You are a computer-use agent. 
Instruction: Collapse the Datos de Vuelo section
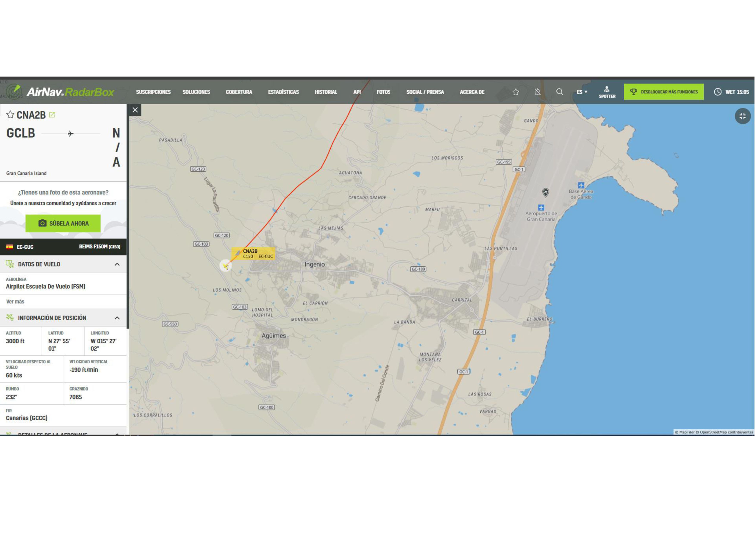117,264
